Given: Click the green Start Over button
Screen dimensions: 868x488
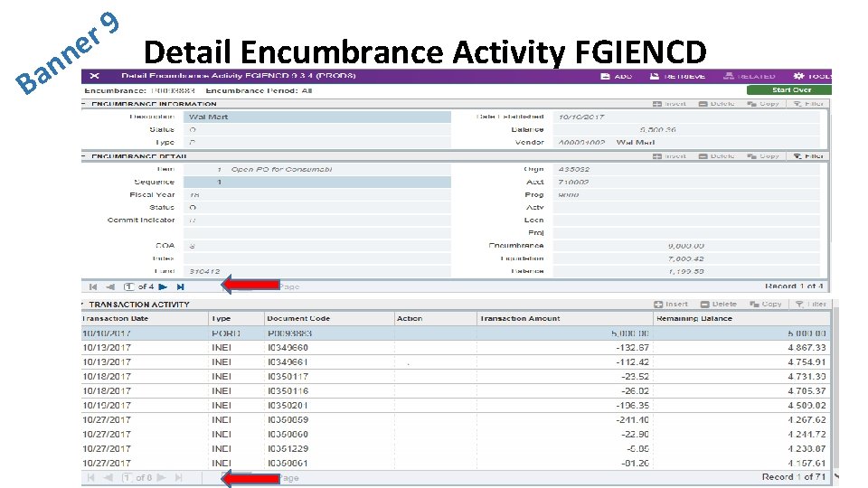Looking at the screenshot, I should click(788, 89).
